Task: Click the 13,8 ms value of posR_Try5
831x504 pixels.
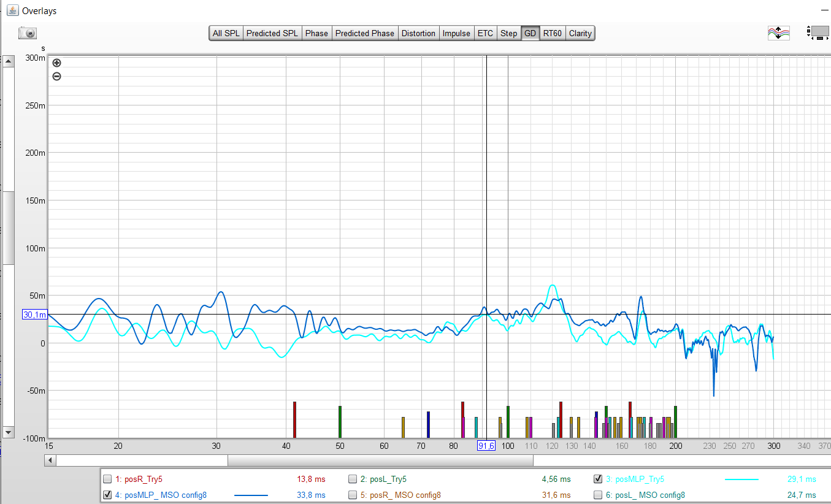Action: pos(311,479)
